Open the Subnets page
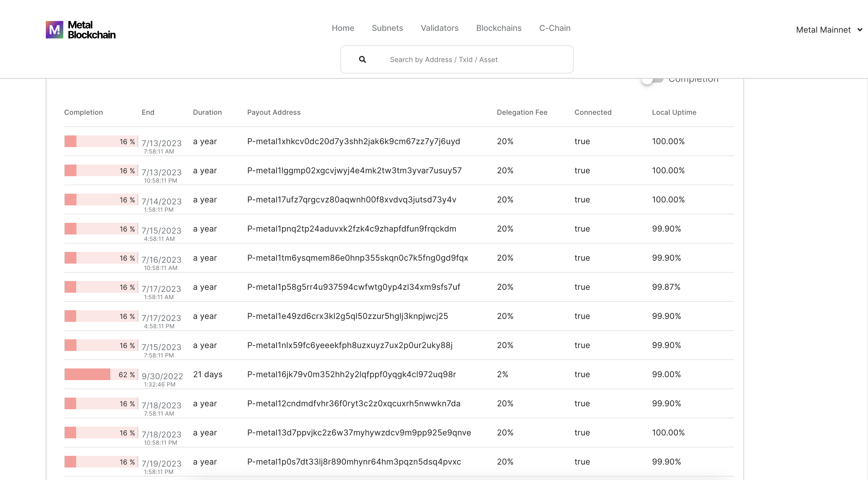868x480 pixels. (387, 28)
